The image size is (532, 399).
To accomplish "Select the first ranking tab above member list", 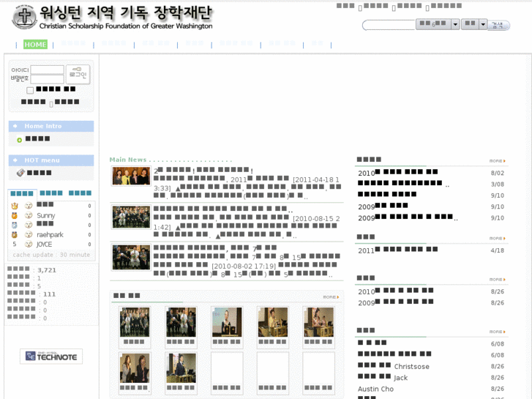I will tap(22, 193).
